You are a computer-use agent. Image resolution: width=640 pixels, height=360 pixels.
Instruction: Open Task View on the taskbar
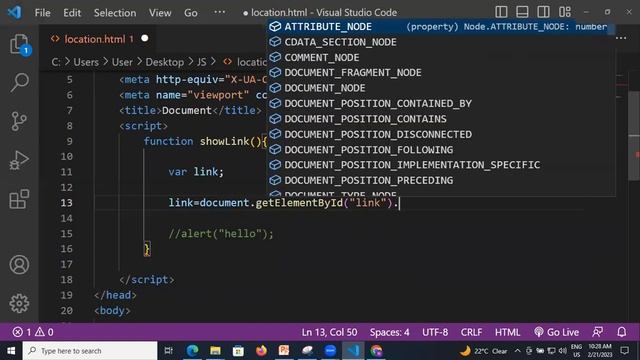[169, 351]
